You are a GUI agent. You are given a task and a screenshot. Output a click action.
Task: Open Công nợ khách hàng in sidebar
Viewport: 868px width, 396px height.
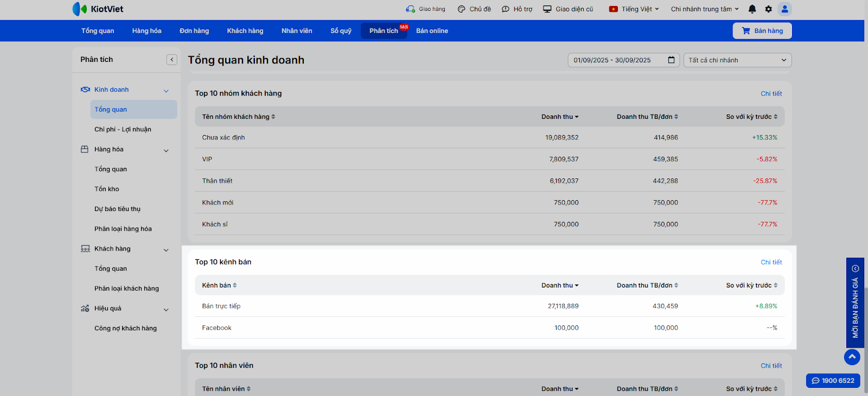tap(126, 328)
